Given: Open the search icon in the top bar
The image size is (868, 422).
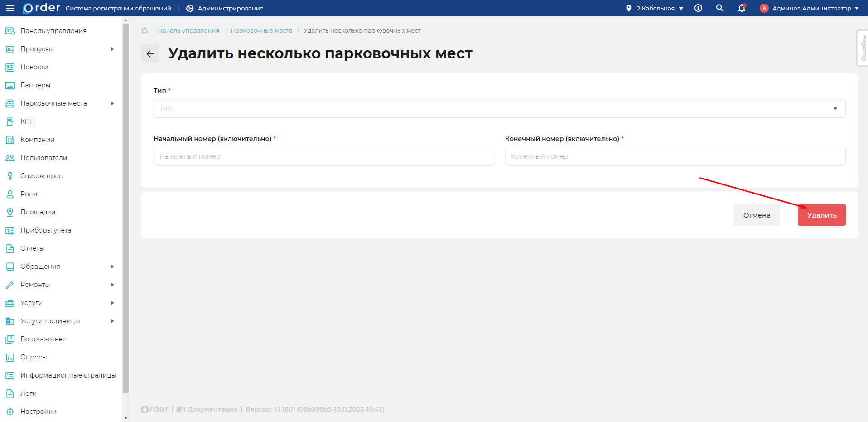Looking at the screenshot, I should click(x=719, y=8).
